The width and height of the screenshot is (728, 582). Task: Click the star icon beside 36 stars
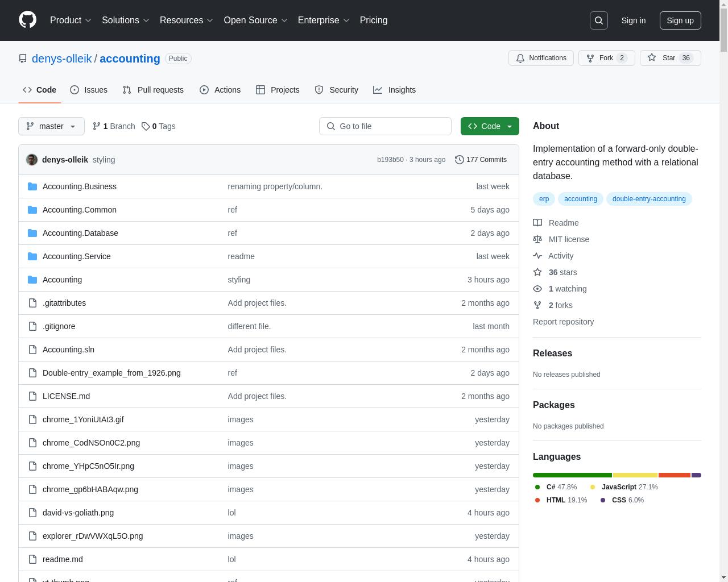tap(537, 272)
